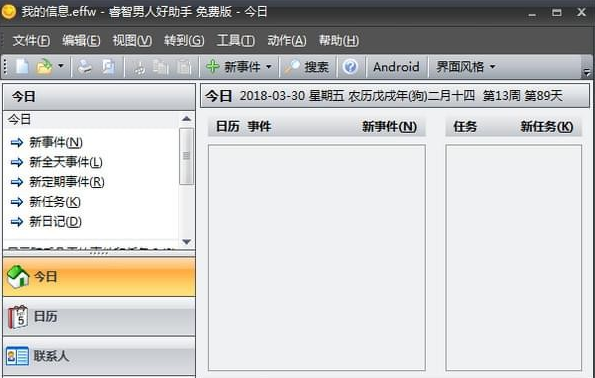Click the print icon in toolbar
Viewport: 595px width, 378px height.
85,67
